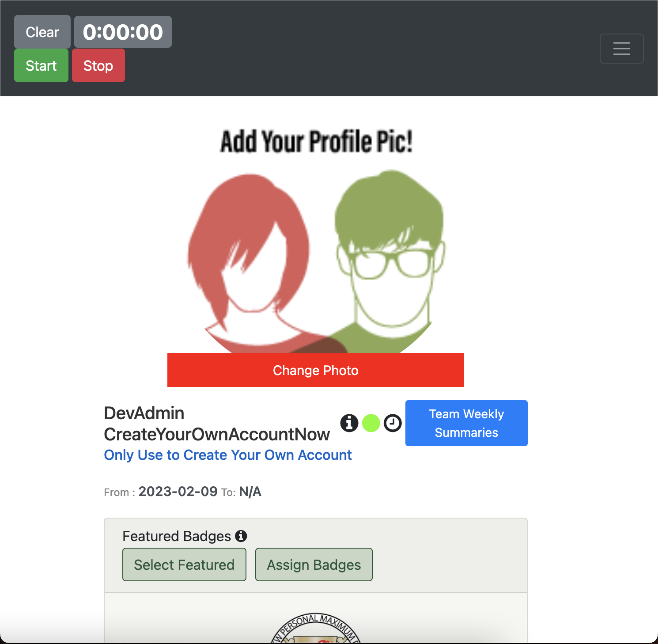Screen dimensions: 658x644
Task: Start the timer with the green button
Action: pyautogui.click(x=41, y=65)
